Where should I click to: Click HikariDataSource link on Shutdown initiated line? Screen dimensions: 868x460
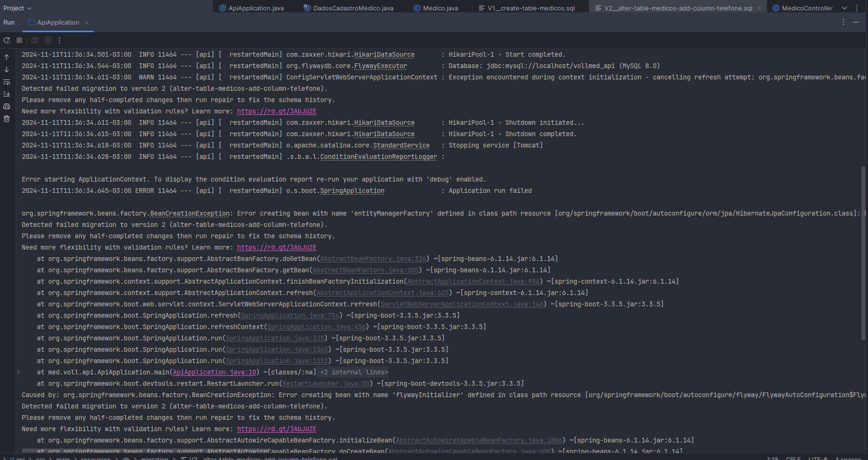pyautogui.click(x=384, y=122)
